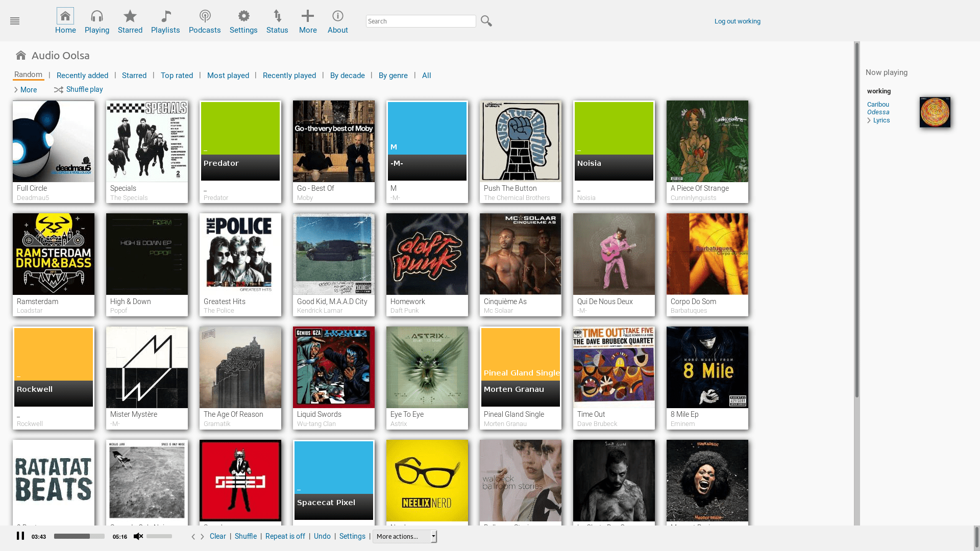Viewport: 980px width, 551px height.
Task: Click the Home navigation icon
Action: (x=65, y=15)
